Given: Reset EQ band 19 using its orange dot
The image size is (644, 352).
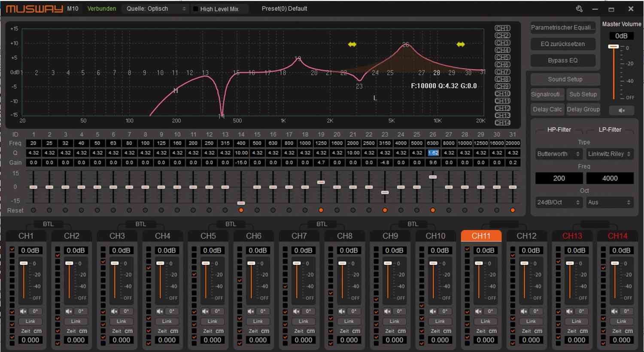Looking at the screenshot, I should click(321, 210).
